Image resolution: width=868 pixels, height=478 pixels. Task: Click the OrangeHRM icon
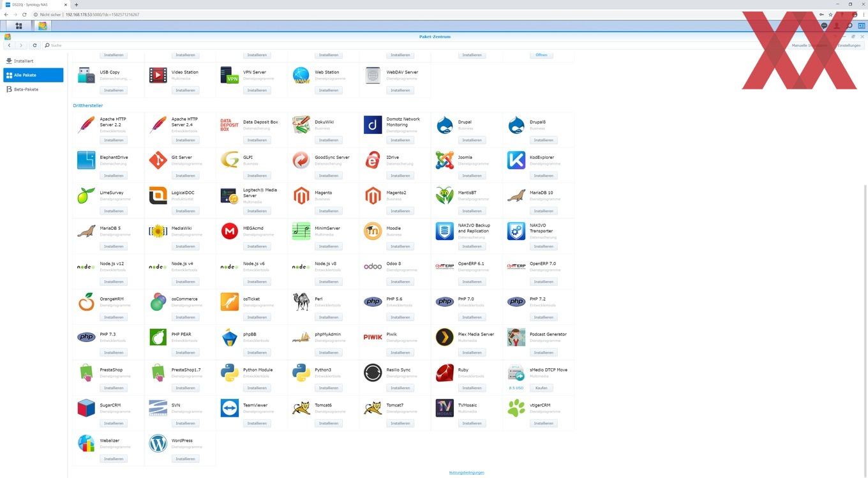(x=86, y=302)
